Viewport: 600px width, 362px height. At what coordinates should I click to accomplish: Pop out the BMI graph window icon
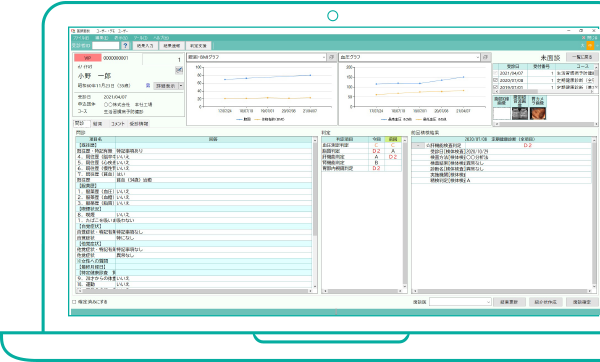pos(331,57)
